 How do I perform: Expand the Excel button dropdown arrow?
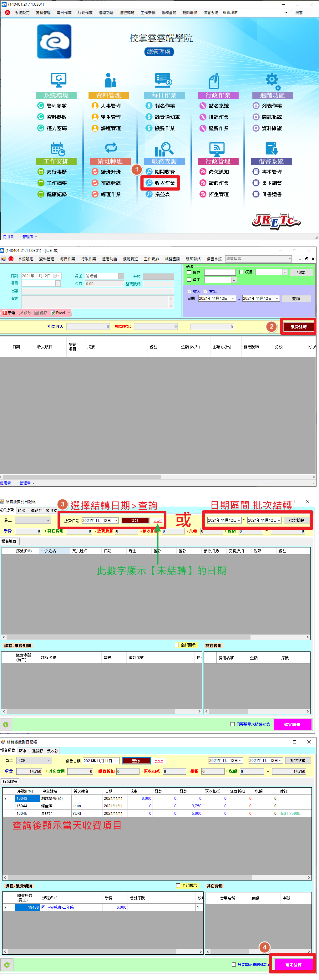point(69,313)
